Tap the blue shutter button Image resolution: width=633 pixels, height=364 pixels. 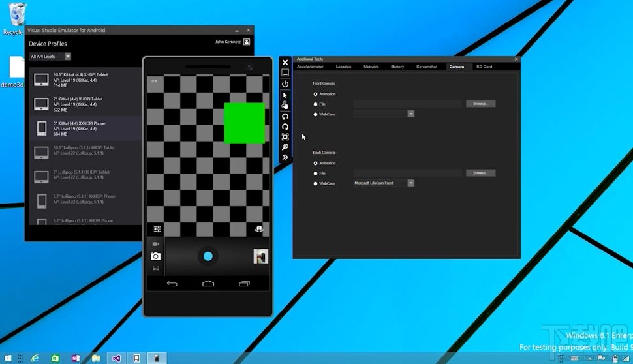tap(208, 256)
